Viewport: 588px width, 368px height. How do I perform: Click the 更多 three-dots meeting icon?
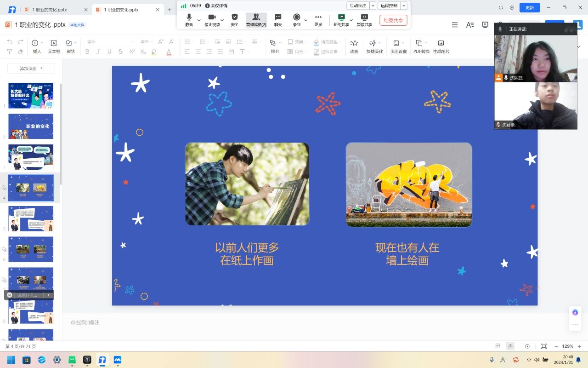318,17
